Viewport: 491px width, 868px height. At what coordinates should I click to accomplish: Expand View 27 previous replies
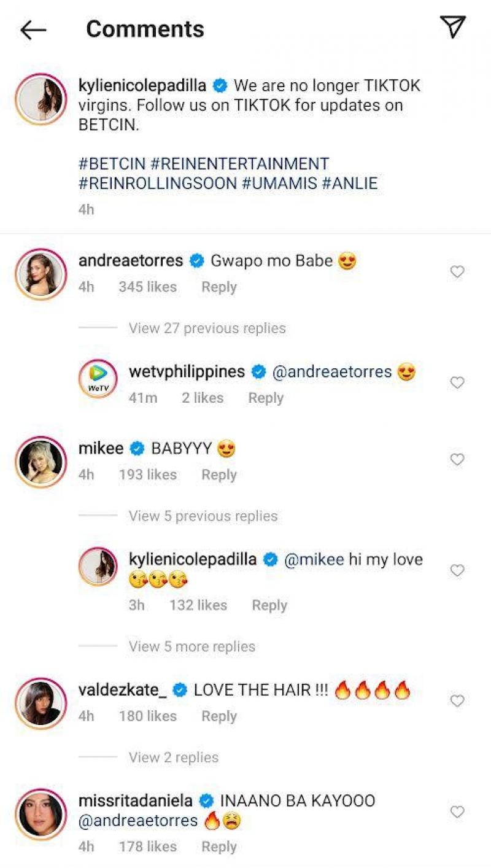[x=207, y=328]
